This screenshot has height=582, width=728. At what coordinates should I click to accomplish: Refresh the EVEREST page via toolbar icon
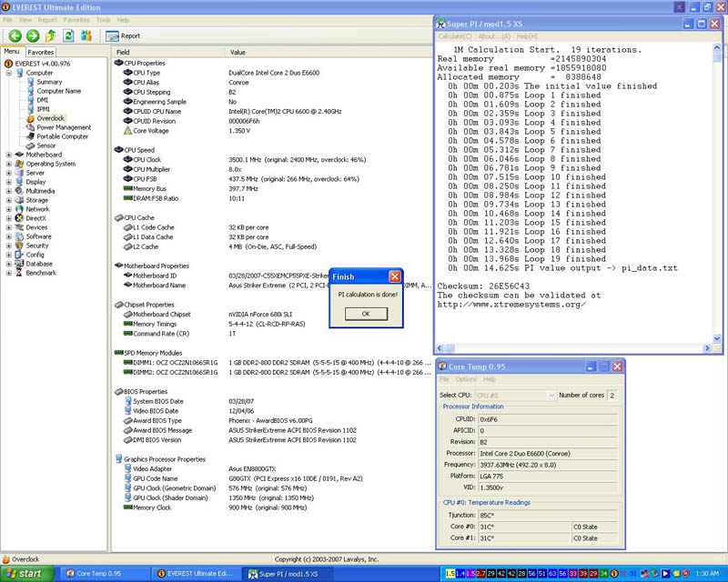pyautogui.click(x=68, y=35)
